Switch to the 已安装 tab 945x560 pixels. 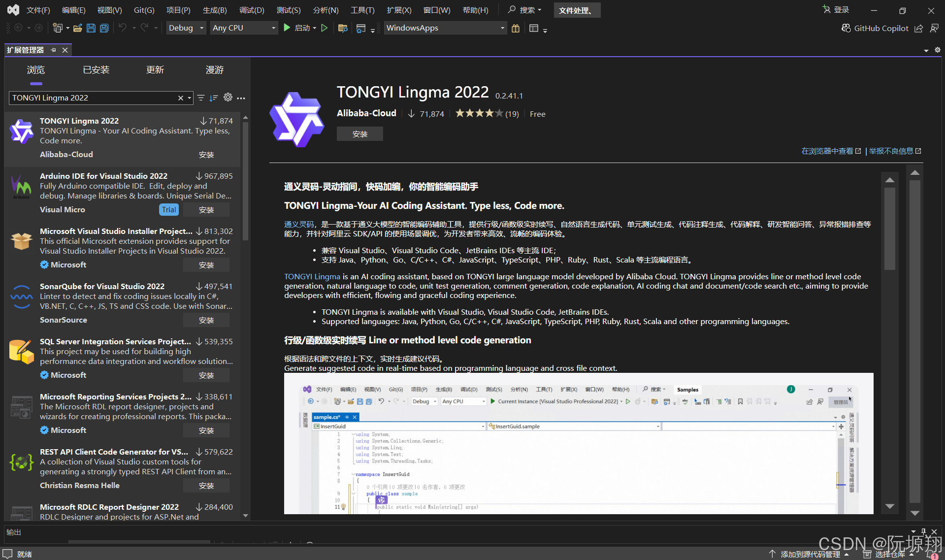[x=96, y=70]
